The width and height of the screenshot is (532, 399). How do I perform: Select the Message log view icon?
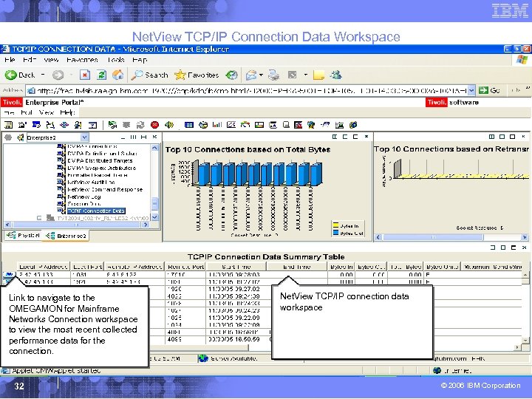point(286,125)
